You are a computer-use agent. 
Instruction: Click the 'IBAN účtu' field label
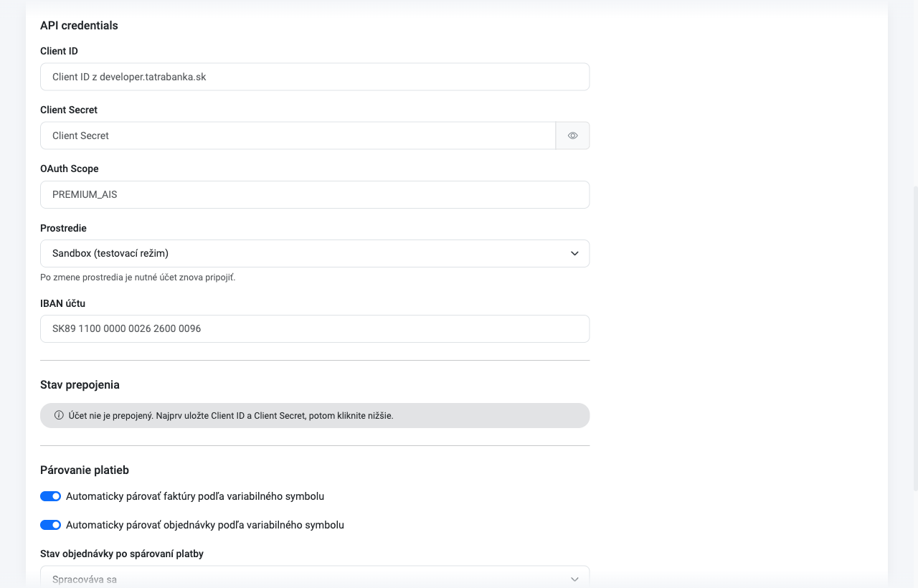[62, 303]
